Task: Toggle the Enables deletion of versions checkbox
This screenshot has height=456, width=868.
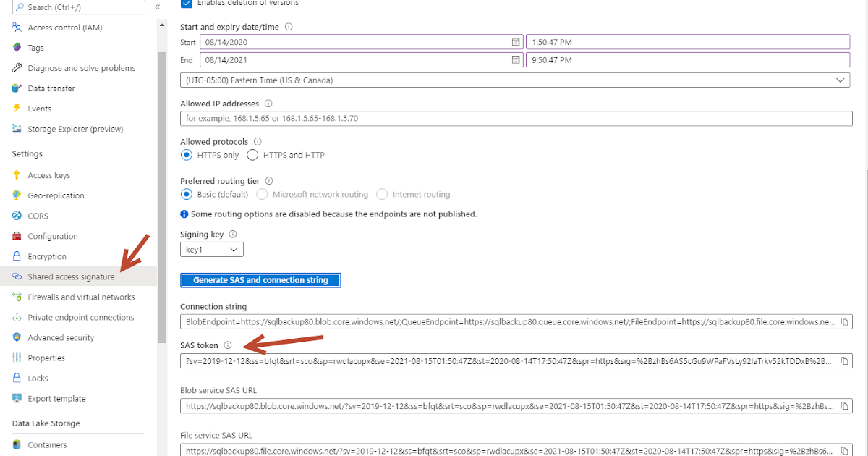Action: pyautogui.click(x=185, y=3)
